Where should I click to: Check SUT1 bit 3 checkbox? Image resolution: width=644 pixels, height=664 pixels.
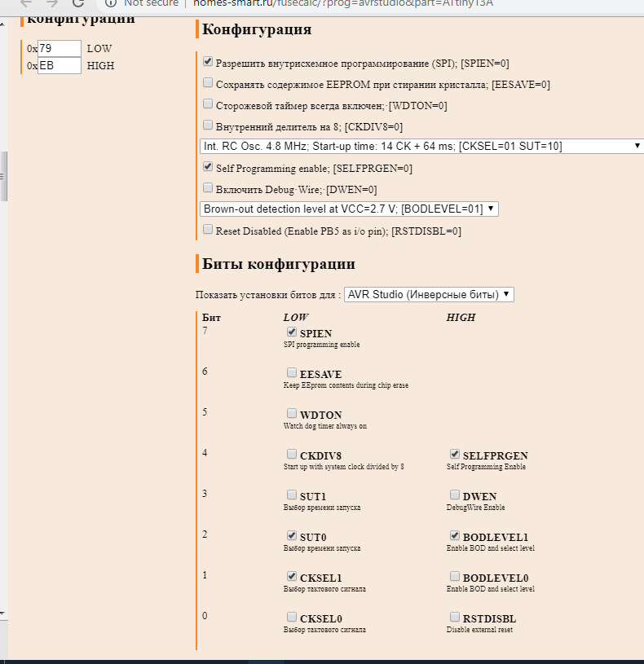click(292, 495)
